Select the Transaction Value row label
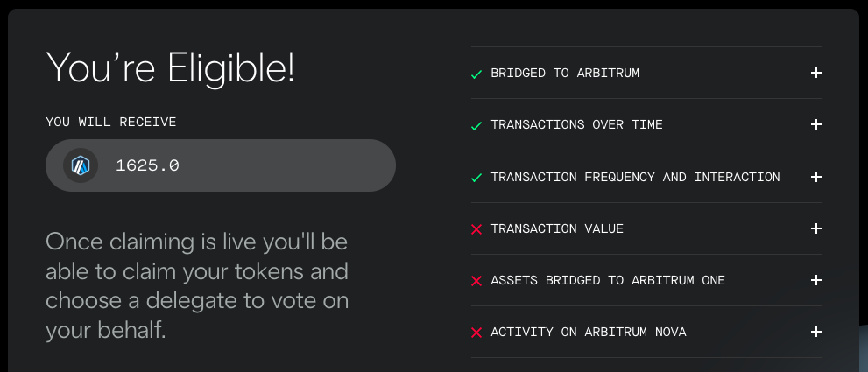Image resolution: width=868 pixels, height=372 pixels. (x=557, y=228)
